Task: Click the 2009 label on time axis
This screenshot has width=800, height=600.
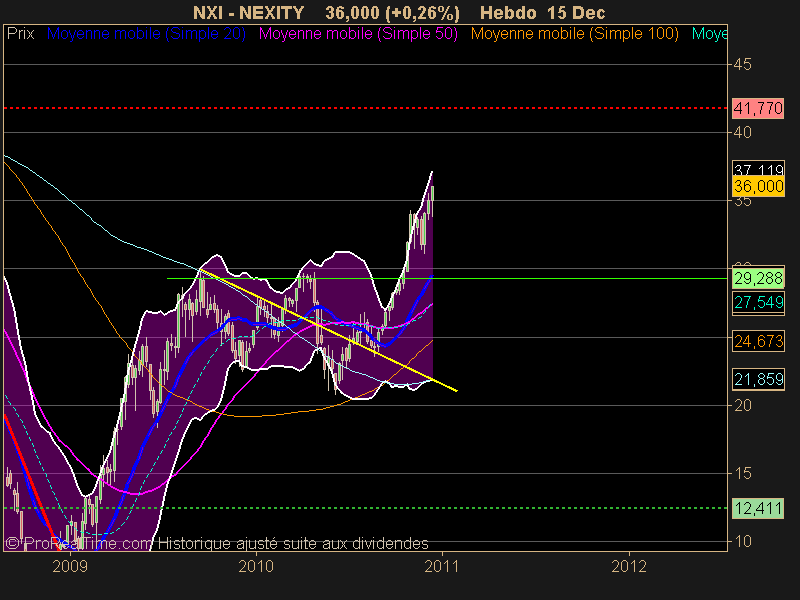Action: [x=70, y=566]
